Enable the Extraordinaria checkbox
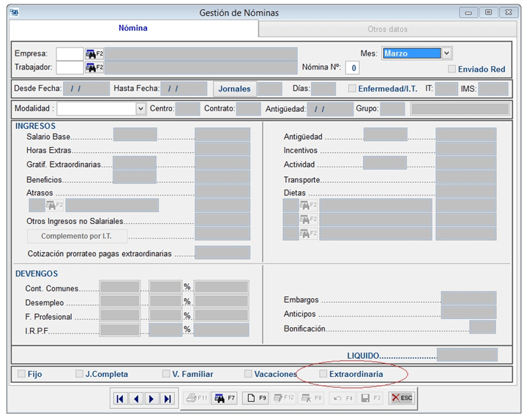529x420 pixels. [x=323, y=374]
